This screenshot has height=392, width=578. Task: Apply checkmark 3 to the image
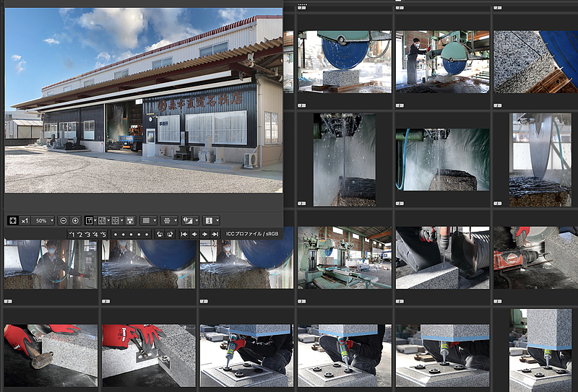click(x=89, y=235)
